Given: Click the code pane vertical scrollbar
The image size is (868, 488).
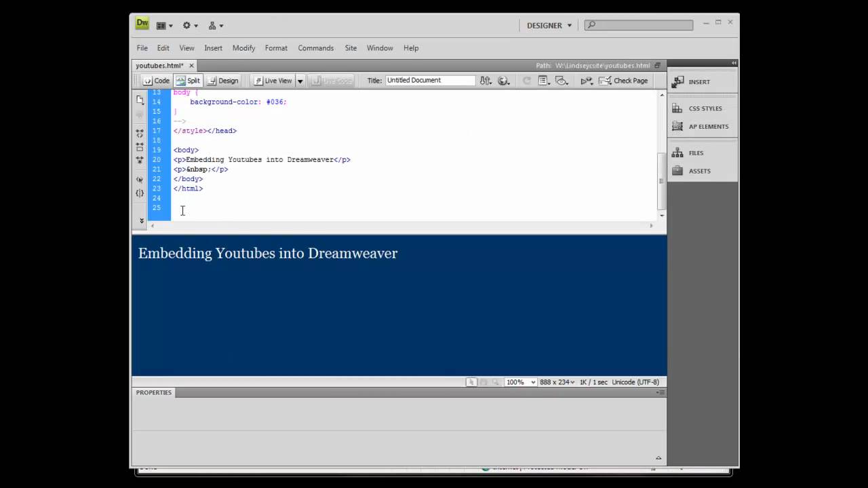Looking at the screenshot, I should [x=662, y=181].
